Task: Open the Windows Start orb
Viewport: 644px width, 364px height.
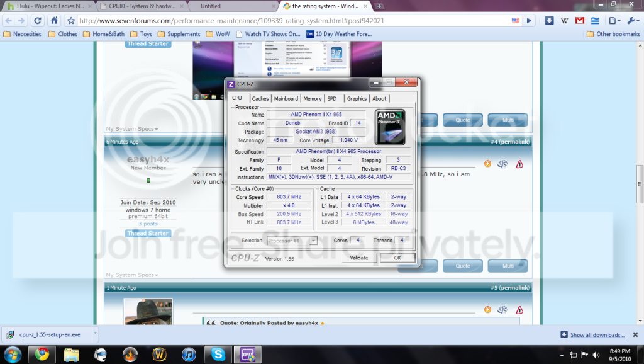Action: [x=13, y=355]
